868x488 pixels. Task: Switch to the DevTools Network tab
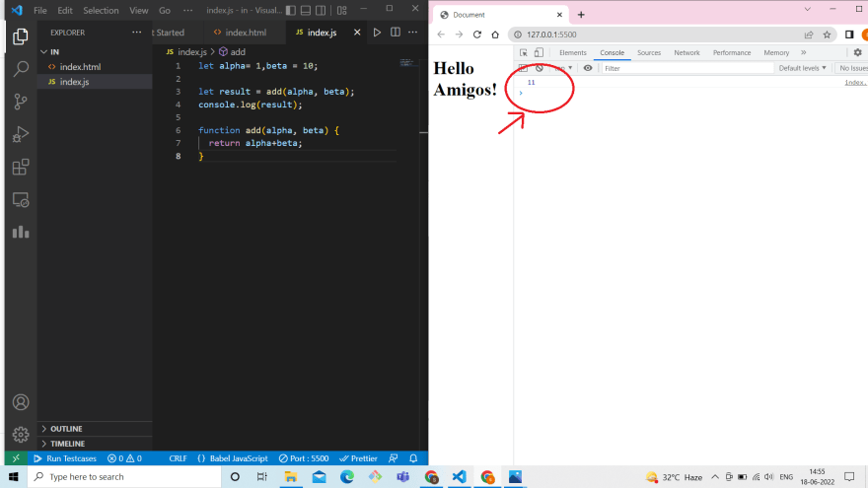tap(687, 52)
